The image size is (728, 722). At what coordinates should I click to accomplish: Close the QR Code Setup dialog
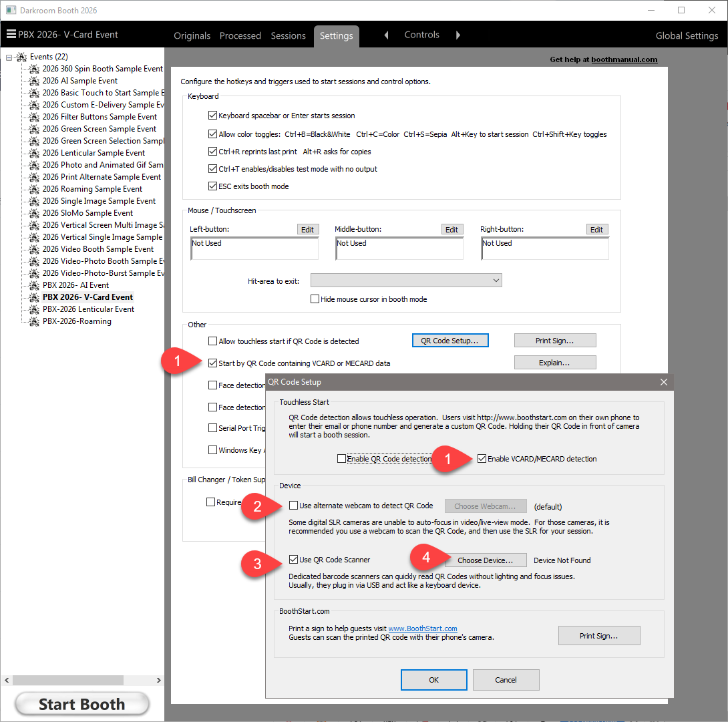663,382
